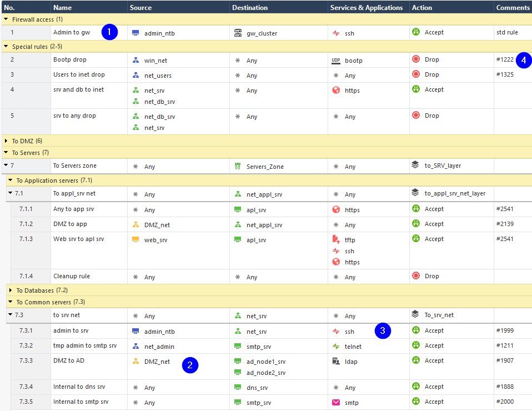Click net_db_srv icon in rule 5 source
Screen dimensions: 532x411
(135, 116)
